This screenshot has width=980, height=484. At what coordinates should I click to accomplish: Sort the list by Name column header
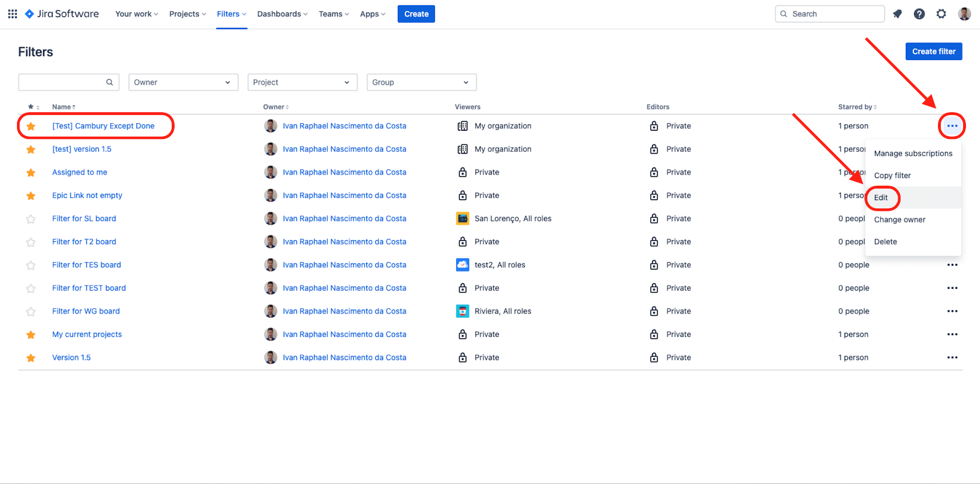pos(64,107)
